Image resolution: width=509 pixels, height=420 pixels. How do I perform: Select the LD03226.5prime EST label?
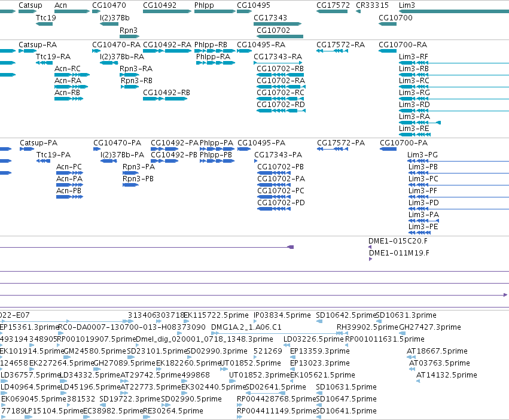click(x=313, y=339)
